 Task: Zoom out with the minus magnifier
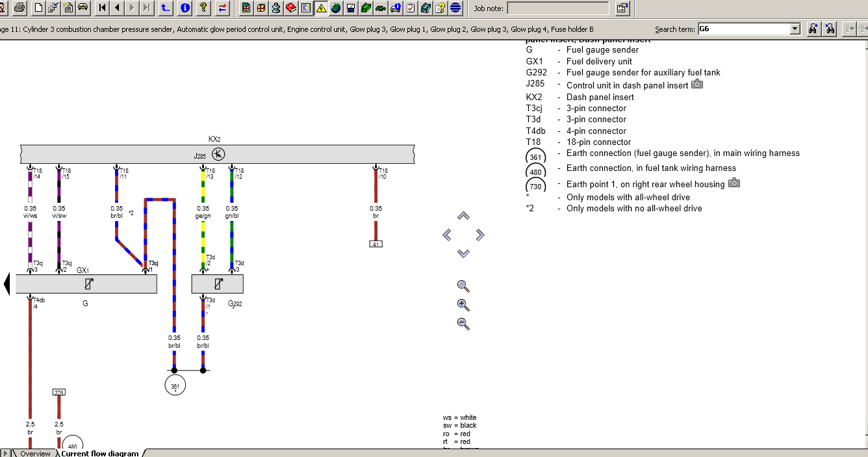[x=463, y=323]
